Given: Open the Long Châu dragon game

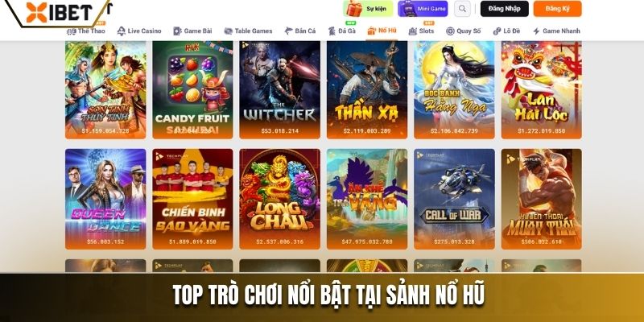Looking at the screenshot, I should click(279, 199).
